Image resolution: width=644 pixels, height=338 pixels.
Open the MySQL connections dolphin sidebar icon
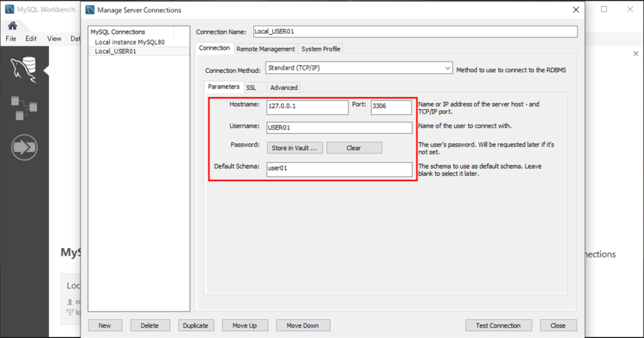coord(24,69)
